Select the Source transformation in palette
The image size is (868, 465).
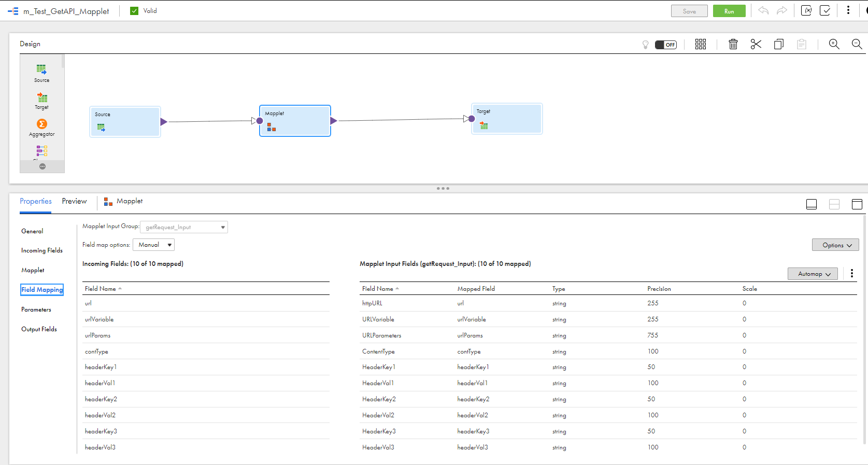point(42,73)
